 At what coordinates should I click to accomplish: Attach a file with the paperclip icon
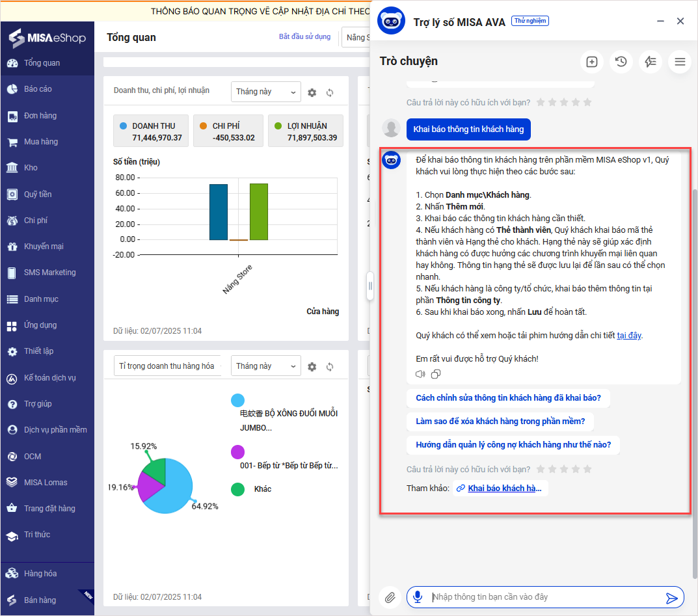point(390,597)
